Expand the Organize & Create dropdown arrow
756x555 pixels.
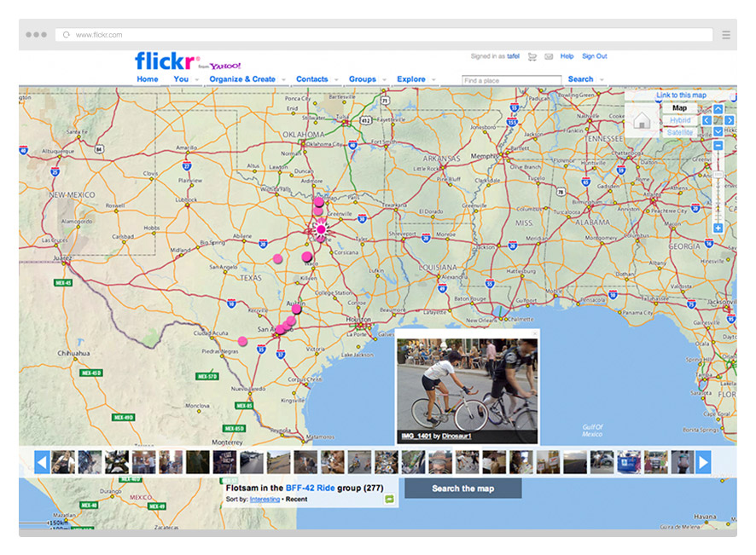coord(283,80)
